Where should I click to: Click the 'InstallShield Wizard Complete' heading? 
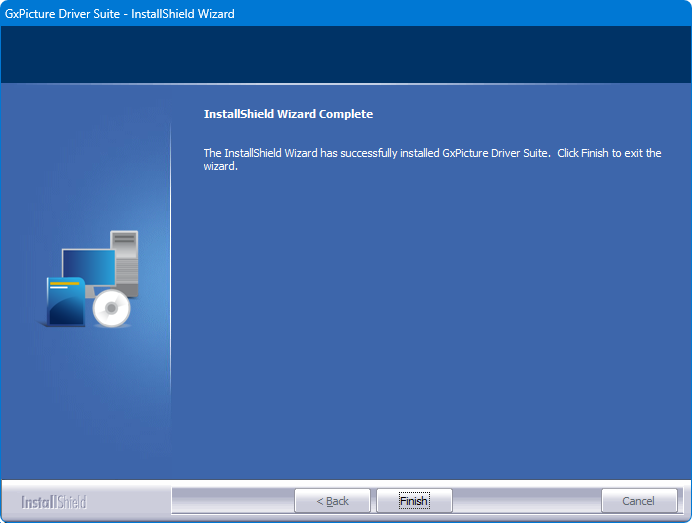click(x=288, y=114)
